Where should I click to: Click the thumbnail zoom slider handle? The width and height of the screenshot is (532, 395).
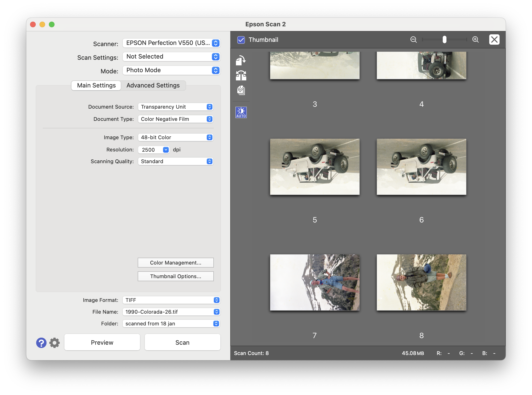coord(444,40)
